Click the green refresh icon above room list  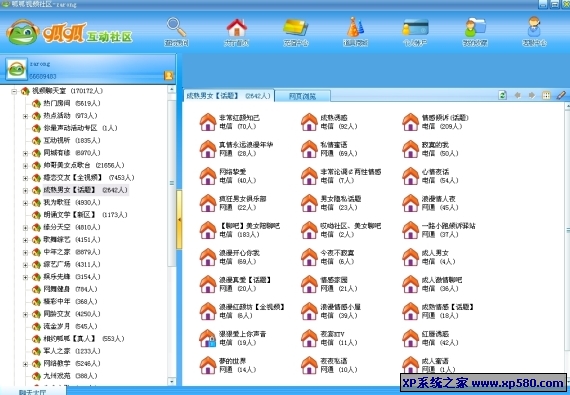[502, 95]
